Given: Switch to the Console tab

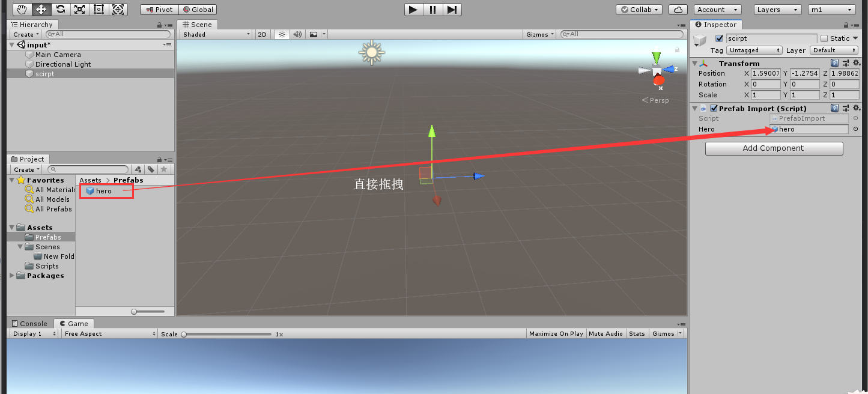Looking at the screenshot, I should click(29, 324).
